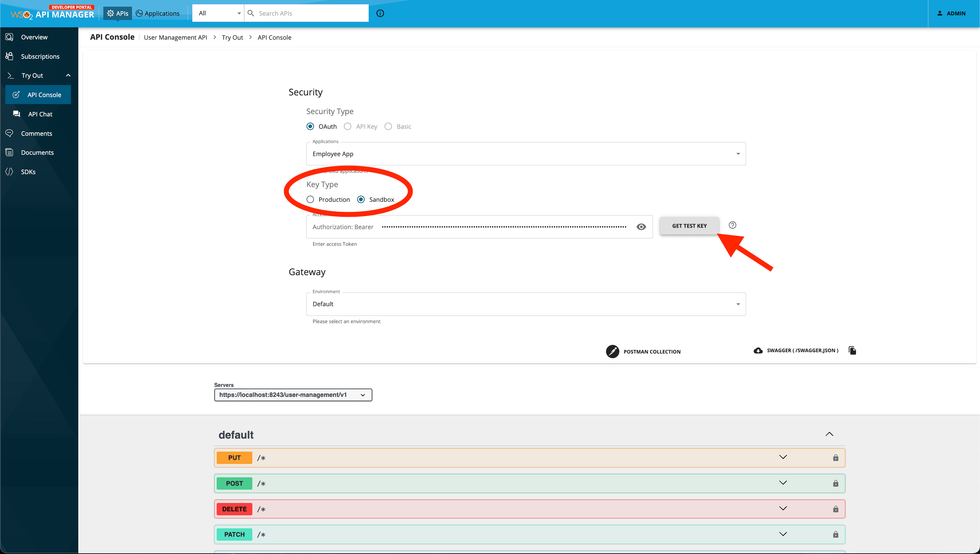Click User Management API breadcrumb link

175,37
